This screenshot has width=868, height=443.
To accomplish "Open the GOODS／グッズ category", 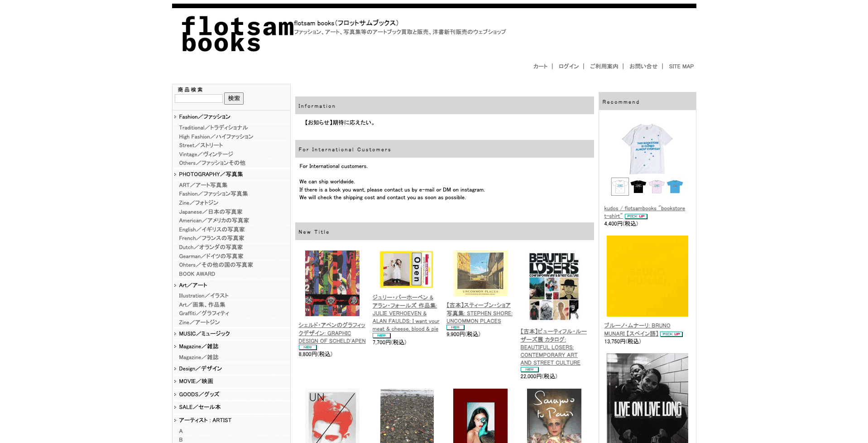I will (x=199, y=395).
